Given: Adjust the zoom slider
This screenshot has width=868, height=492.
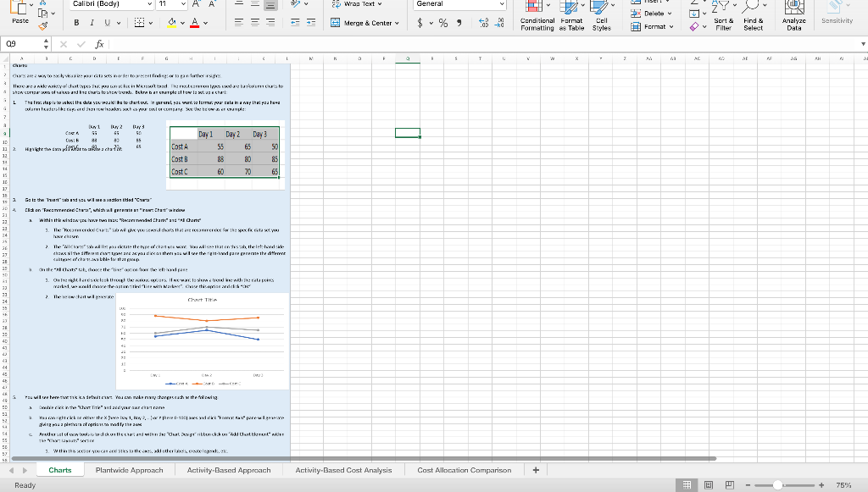Looking at the screenshot, I should click(x=778, y=485).
